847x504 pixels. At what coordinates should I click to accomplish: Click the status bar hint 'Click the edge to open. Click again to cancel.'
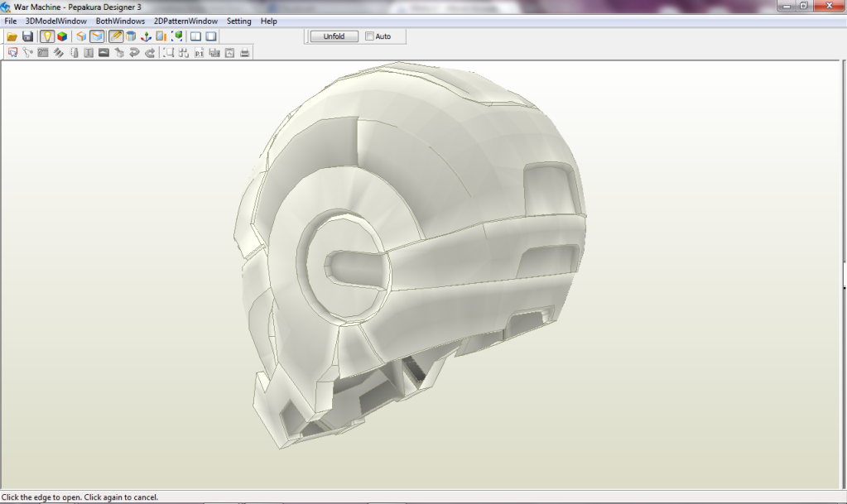point(80,497)
